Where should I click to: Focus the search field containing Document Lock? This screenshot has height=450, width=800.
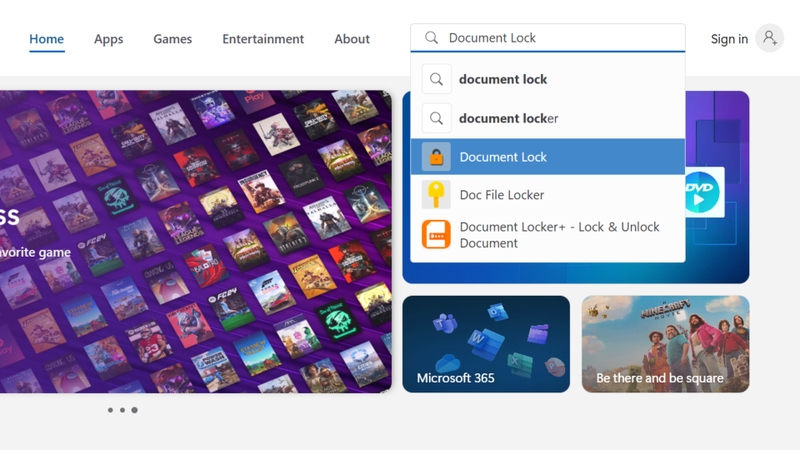click(x=547, y=38)
